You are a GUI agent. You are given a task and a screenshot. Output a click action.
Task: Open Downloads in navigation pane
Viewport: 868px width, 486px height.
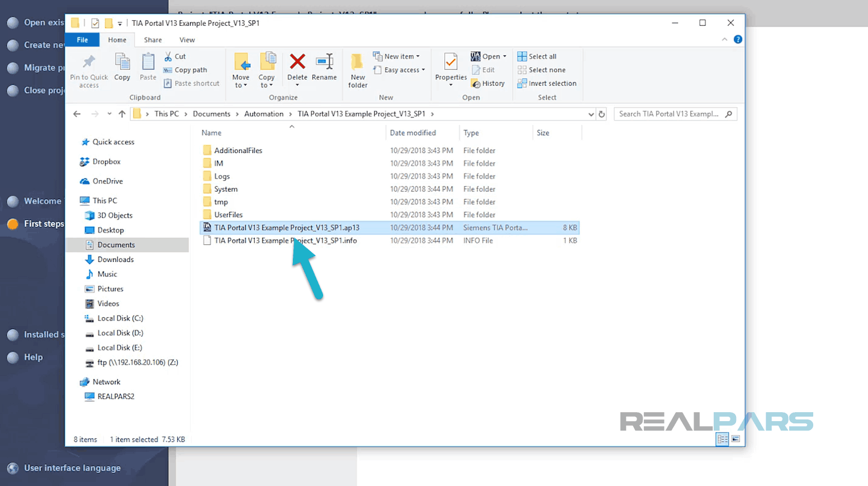pos(115,259)
